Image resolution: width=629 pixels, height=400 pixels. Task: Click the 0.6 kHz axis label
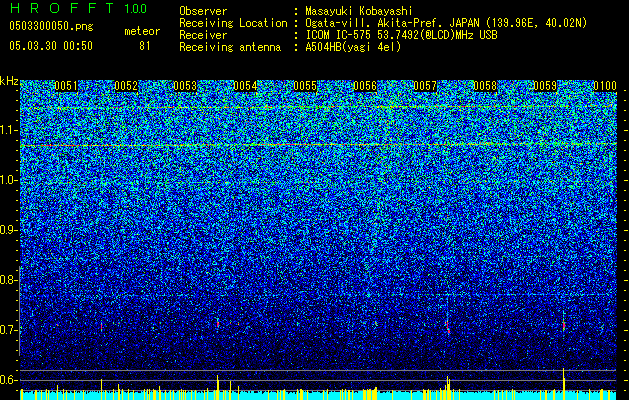click(x=9, y=380)
